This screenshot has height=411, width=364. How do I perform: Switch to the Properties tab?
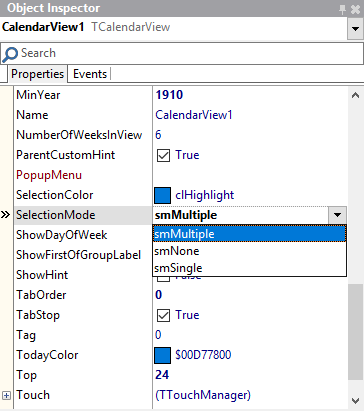point(37,74)
